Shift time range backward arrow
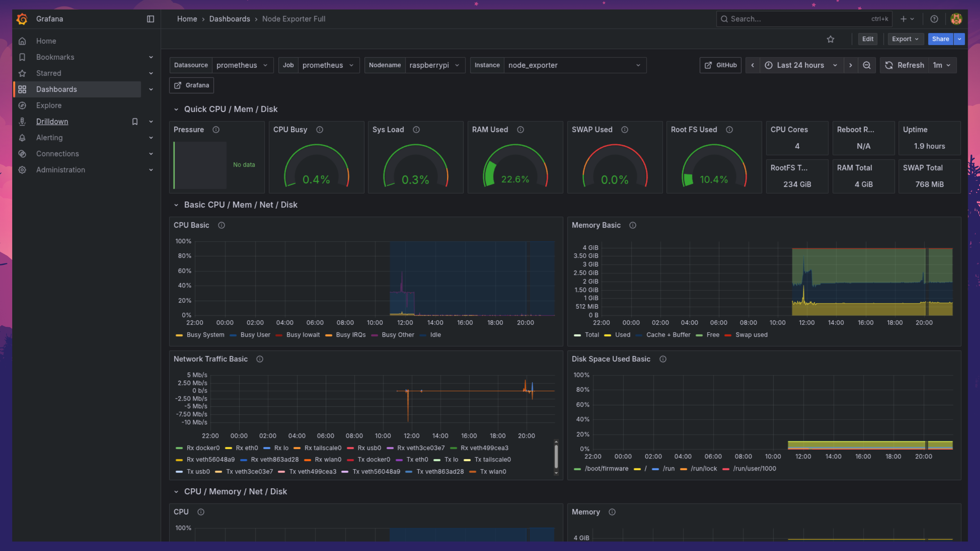The image size is (980, 551). point(753,65)
